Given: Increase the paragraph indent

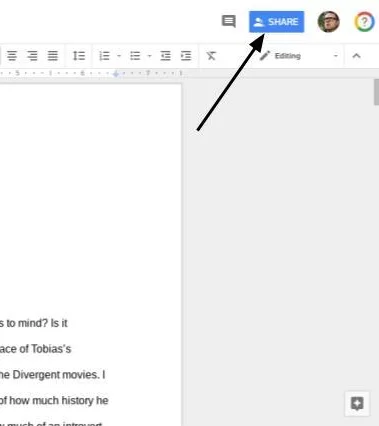Looking at the screenshot, I should tap(186, 56).
